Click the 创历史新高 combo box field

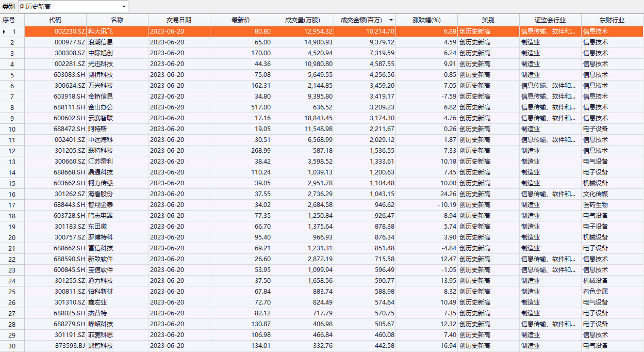[x=69, y=7]
